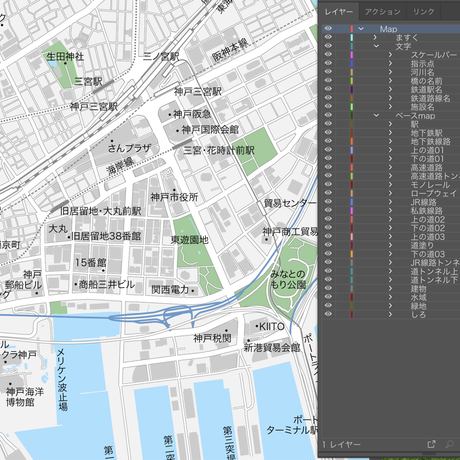
Task: Click the みなとのもり公園 park label
Action: click(x=288, y=279)
